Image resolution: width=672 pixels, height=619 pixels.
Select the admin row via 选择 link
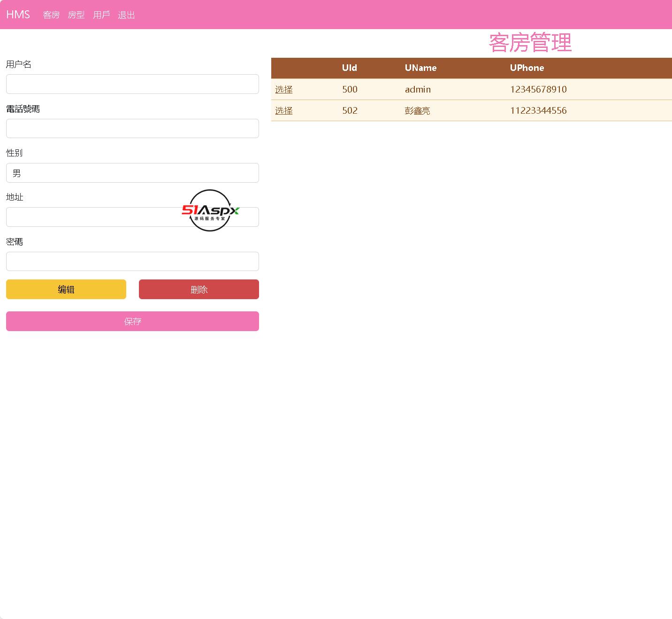[284, 89]
